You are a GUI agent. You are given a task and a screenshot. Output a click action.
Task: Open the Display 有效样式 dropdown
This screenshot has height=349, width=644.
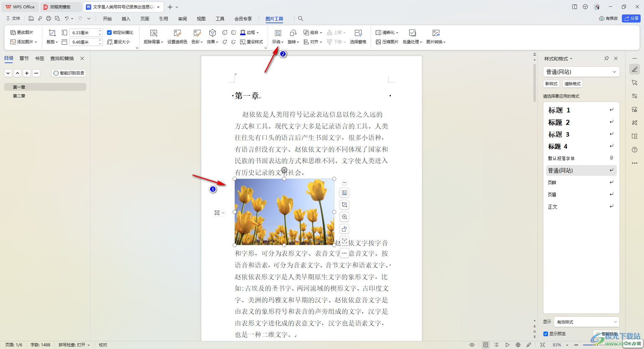point(586,322)
